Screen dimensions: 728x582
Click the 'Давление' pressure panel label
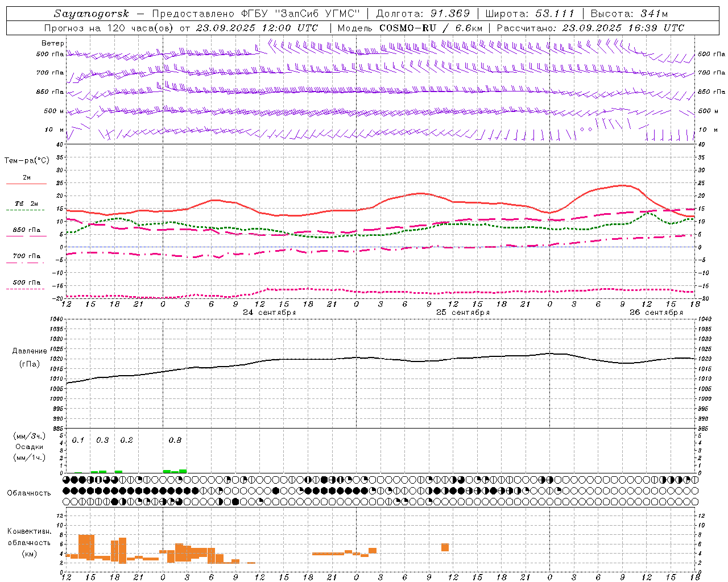(30, 351)
